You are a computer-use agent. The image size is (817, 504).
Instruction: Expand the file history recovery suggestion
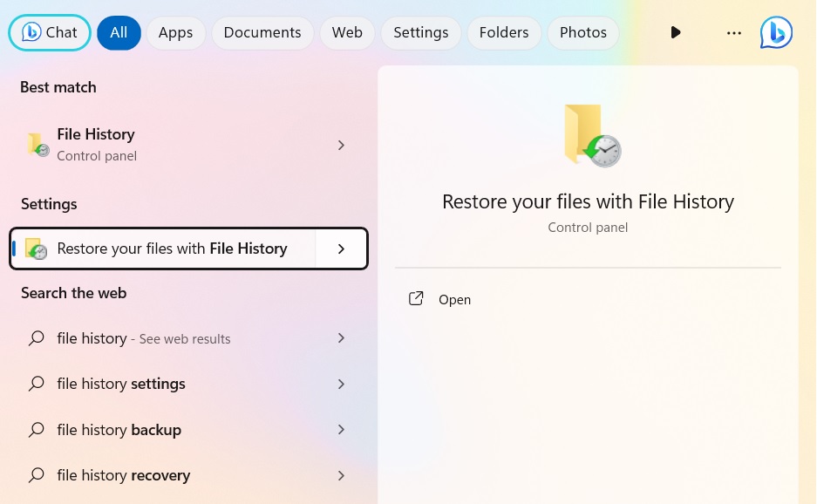(x=341, y=474)
